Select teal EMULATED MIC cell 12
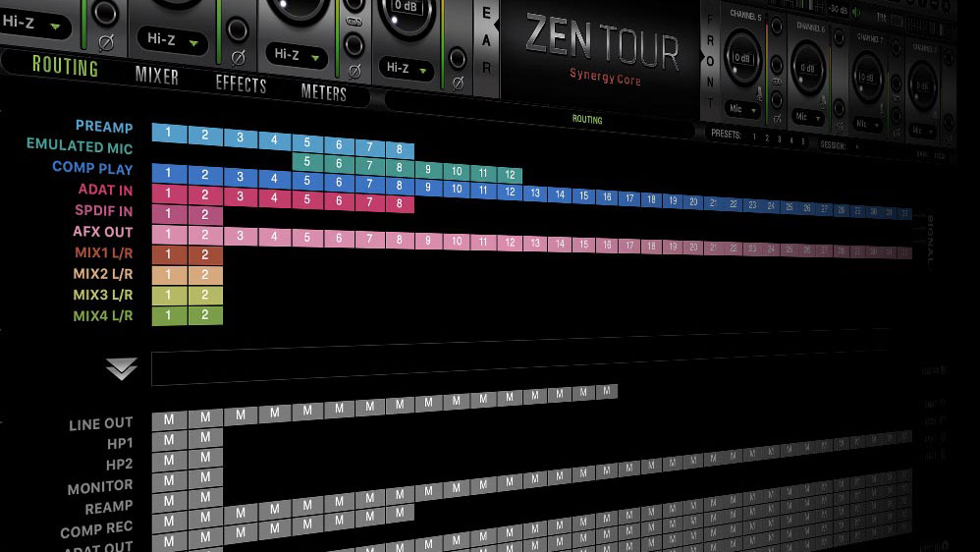 coord(510,175)
